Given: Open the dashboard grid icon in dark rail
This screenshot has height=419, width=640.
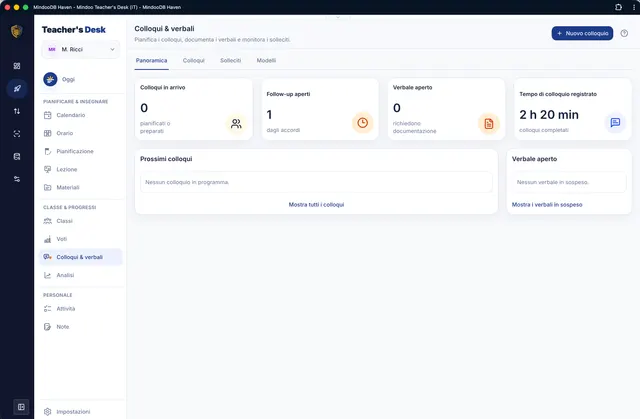Looking at the screenshot, I should click(x=17, y=66).
